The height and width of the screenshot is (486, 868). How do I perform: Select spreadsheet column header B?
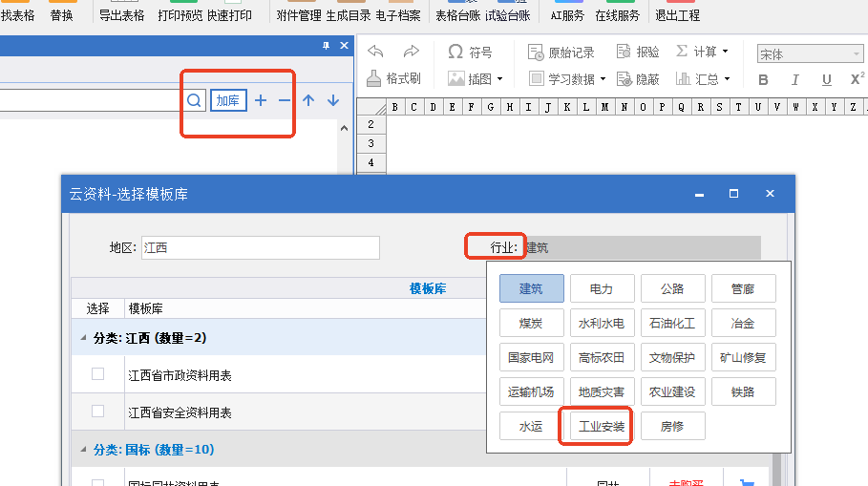[x=394, y=107]
